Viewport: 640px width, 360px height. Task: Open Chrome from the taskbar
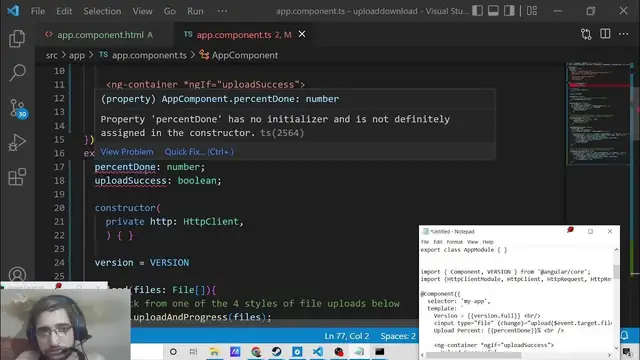256,351
